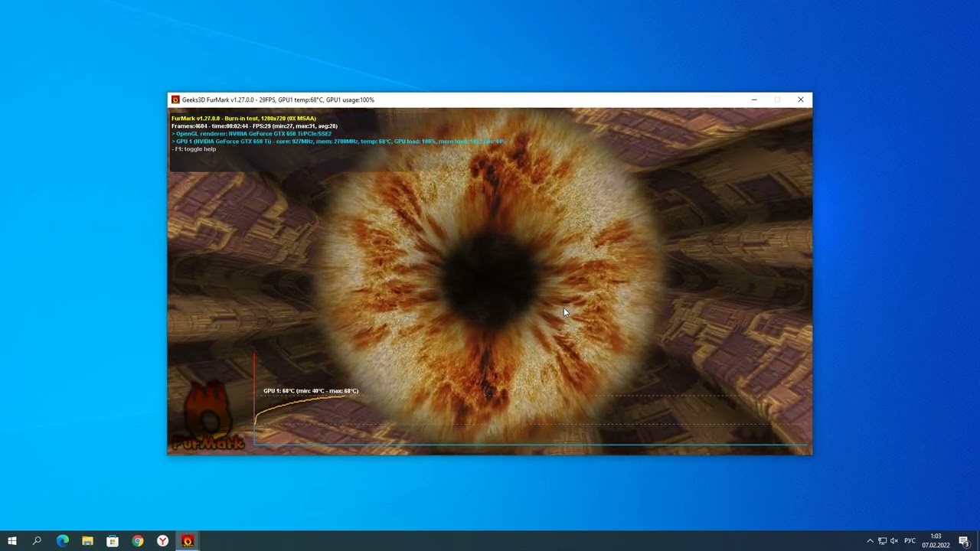Show hidden system tray icons

tap(870, 541)
